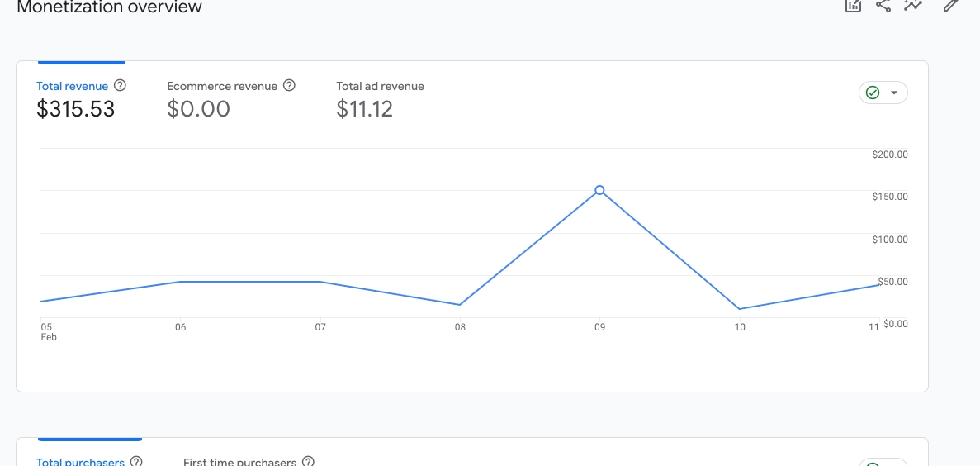Select the Total revenue metric tab

(72, 86)
